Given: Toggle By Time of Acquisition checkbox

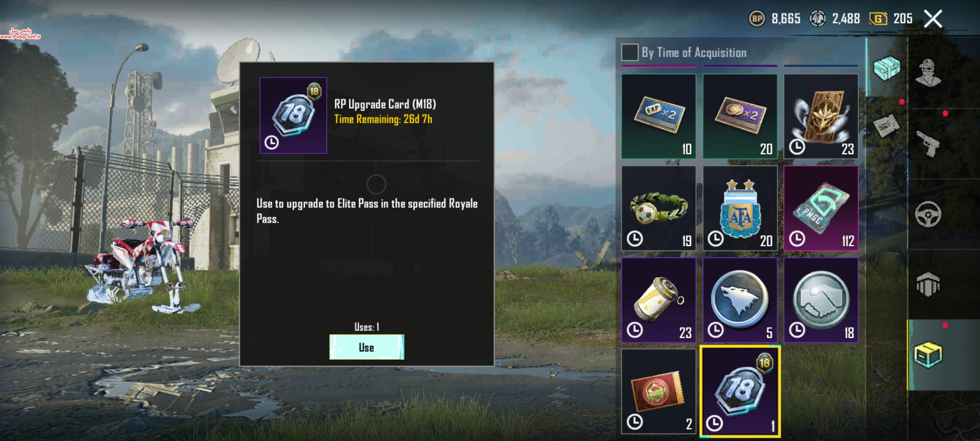Looking at the screenshot, I should [629, 52].
